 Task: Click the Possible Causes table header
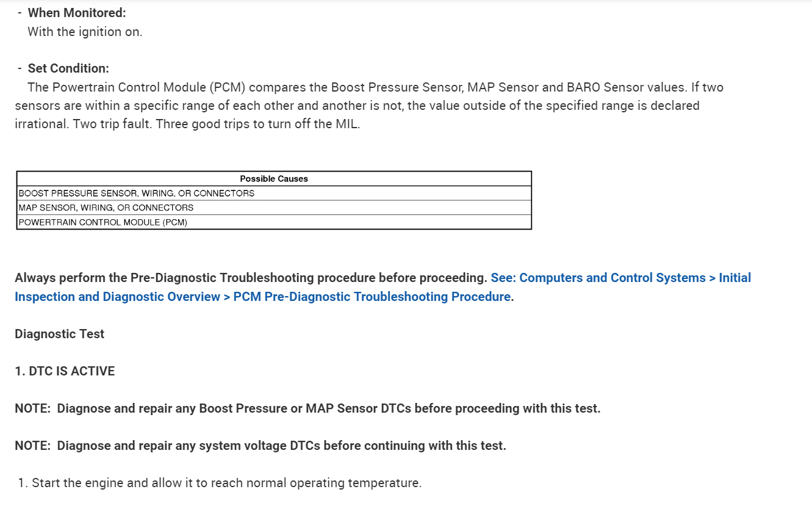pos(274,179)
